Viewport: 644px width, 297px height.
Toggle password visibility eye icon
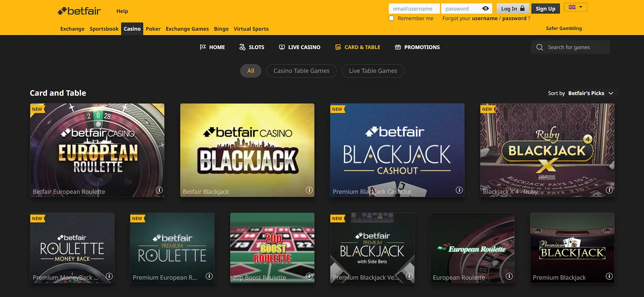[x=485, y=8]
